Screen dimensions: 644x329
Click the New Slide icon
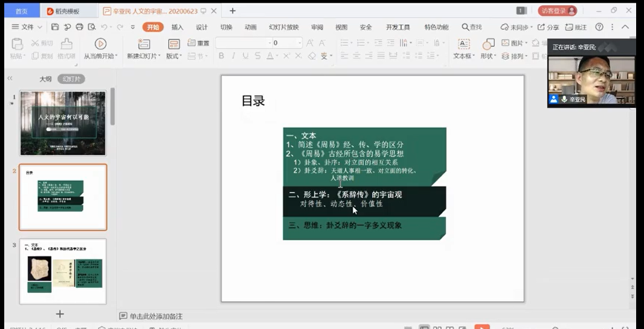[x=144, y=43]
